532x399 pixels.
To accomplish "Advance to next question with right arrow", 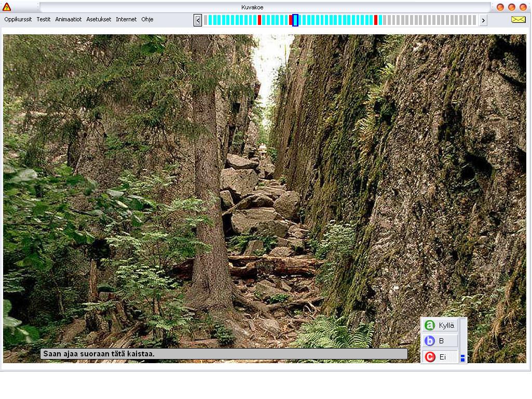I will (483, 20).
